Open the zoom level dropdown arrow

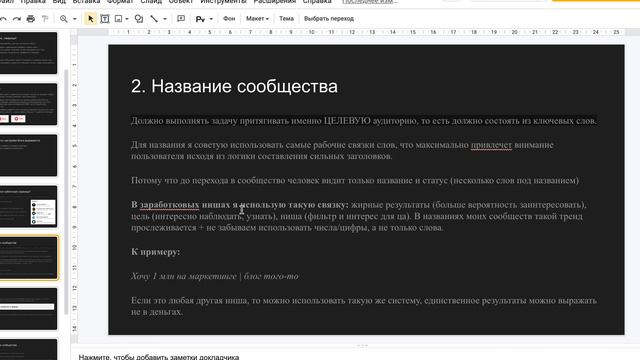pyautogui.click(x=75, y=19)
